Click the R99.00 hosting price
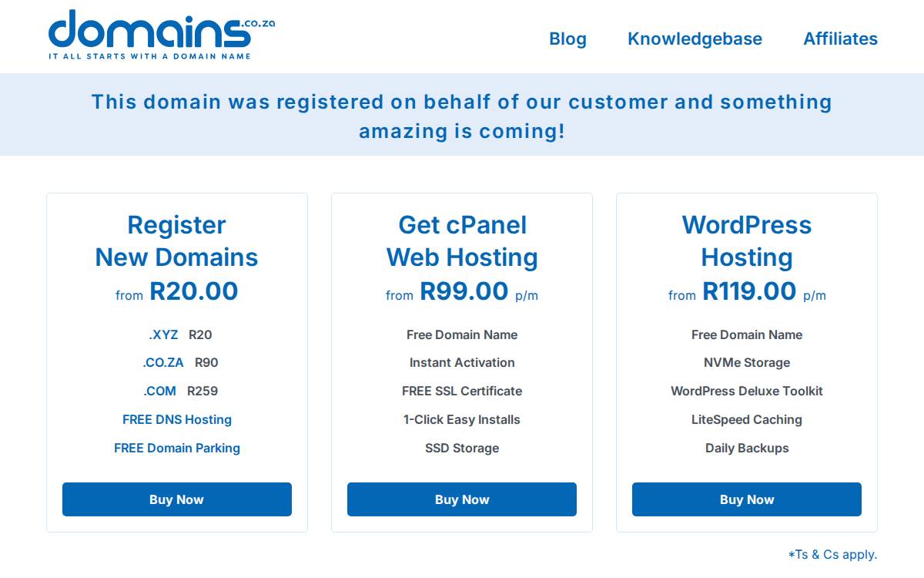Image resolution: width=924 pixels, height=578 pixels. pos(464,291)
